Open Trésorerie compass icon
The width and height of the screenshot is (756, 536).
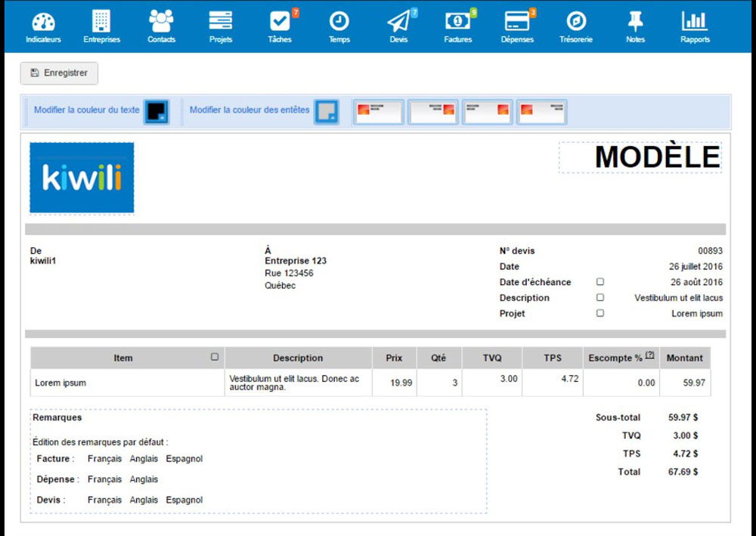click(x=576, y=22)
